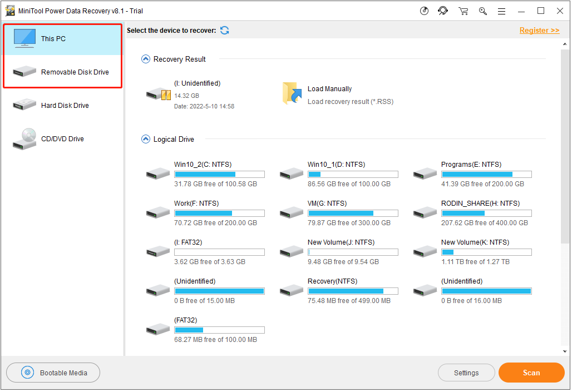
Task: Select the (I: Unidentified) recovery result drive icon
Action: point(159,95)
